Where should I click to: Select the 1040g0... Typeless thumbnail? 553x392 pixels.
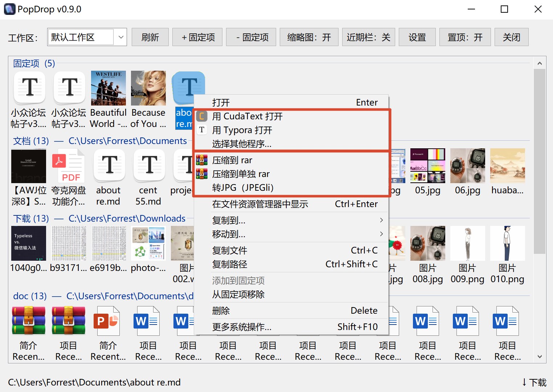pyautogui.click(x=29, y=243)
